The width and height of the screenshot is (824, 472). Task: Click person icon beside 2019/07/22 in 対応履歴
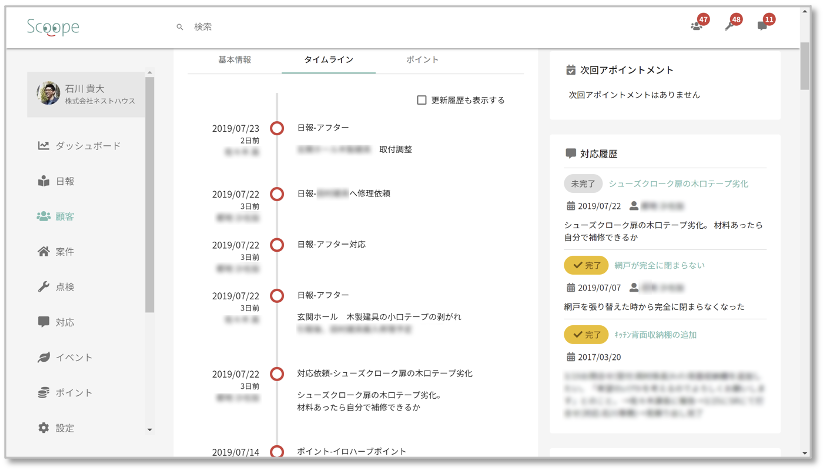tap(634, 206)
